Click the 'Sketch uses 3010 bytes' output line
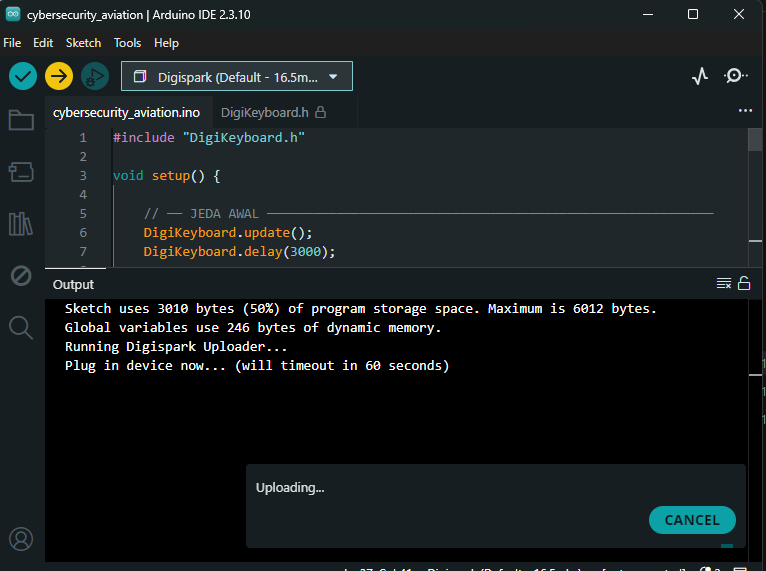Screen dimensions: 766x571 click(361, 309)
